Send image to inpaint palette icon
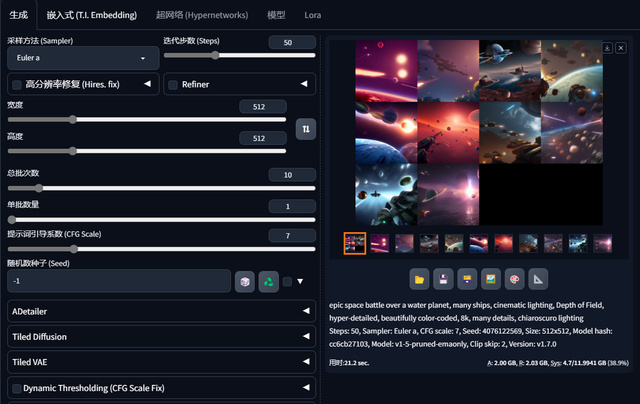 click(514, 280)
